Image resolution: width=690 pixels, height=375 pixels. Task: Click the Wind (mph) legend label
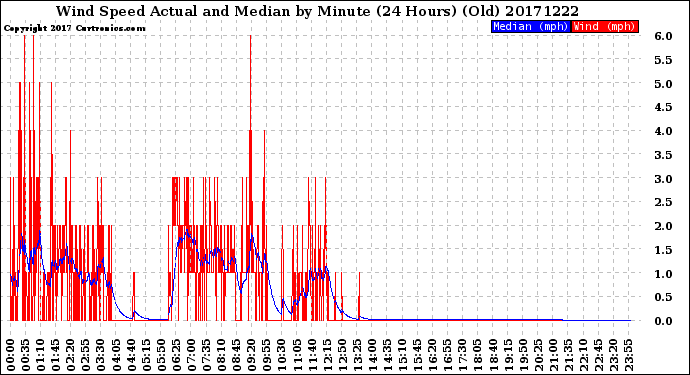(x=604, y=26)
